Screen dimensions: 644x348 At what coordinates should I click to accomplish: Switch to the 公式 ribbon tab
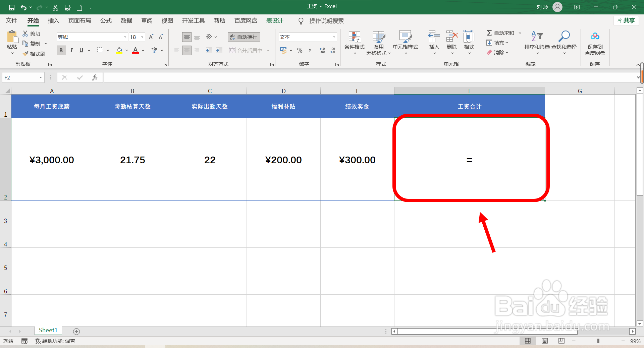click(x=106, y=20)
